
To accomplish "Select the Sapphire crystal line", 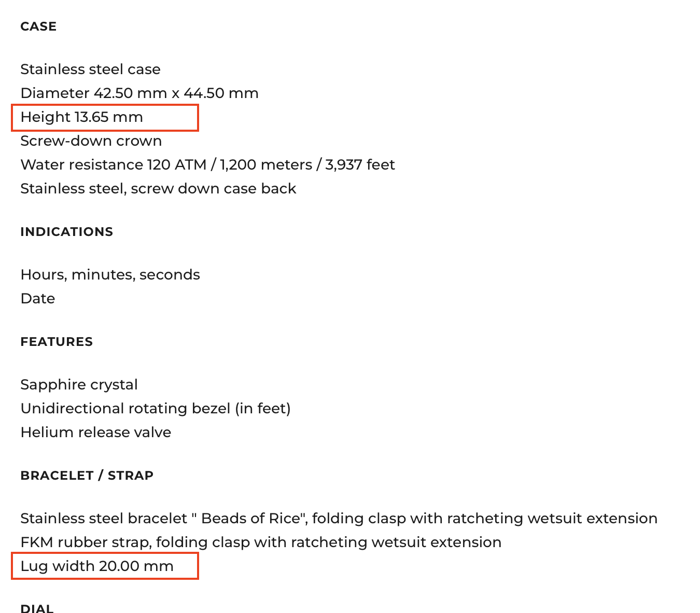I will [79, 385].
